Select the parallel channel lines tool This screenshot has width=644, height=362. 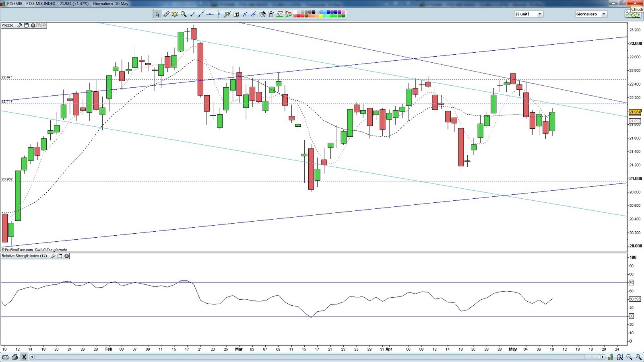254,14
